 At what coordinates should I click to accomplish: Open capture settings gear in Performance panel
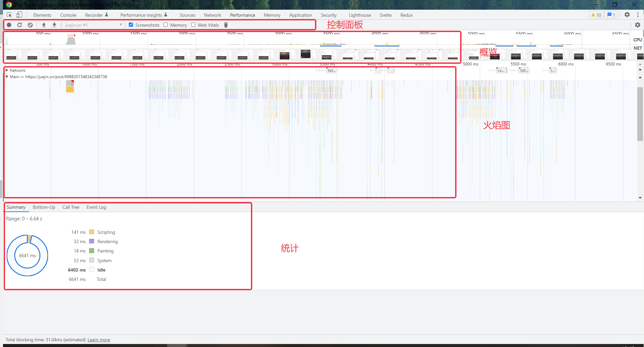click(637, 25)
